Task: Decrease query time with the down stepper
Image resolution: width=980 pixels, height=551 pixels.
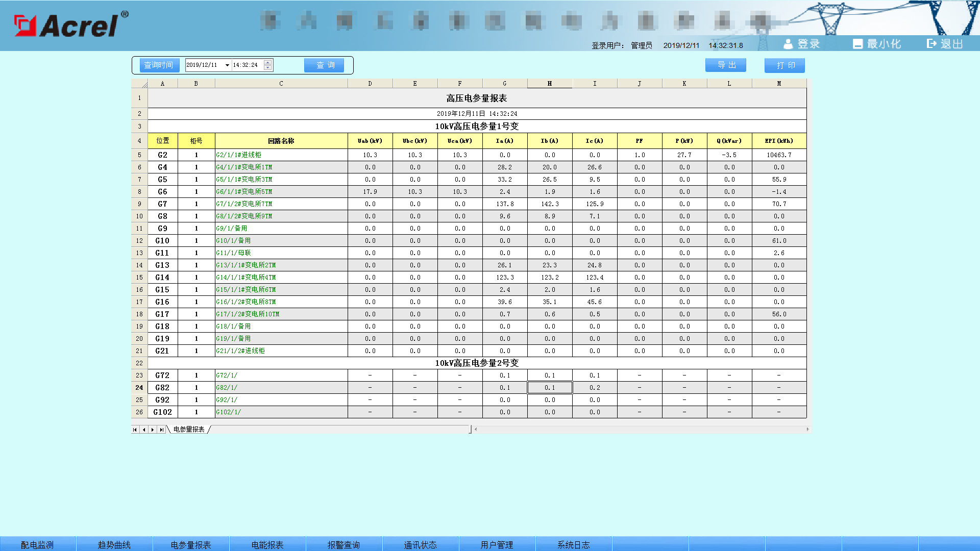Action: point(268,68)
